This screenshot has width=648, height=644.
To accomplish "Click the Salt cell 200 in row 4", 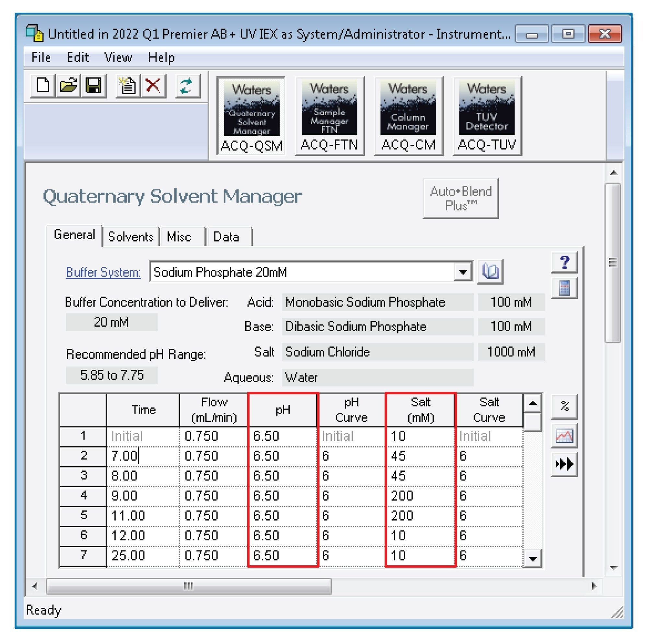I will 420,496.
